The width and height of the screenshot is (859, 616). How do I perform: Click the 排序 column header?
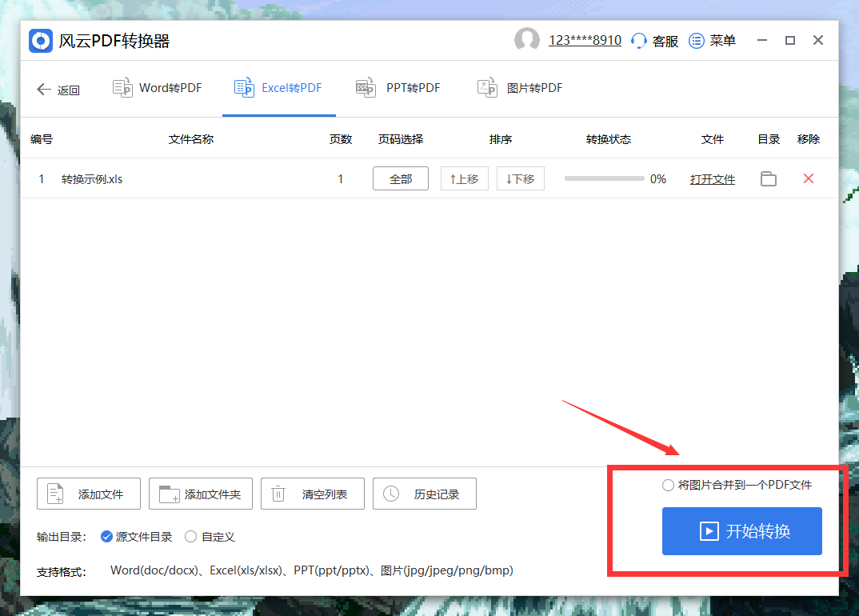501,139
